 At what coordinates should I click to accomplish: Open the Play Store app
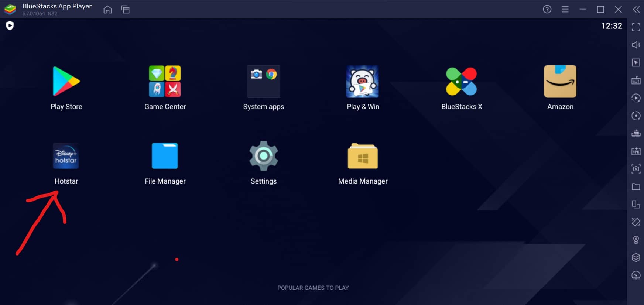tap(66, 82)
